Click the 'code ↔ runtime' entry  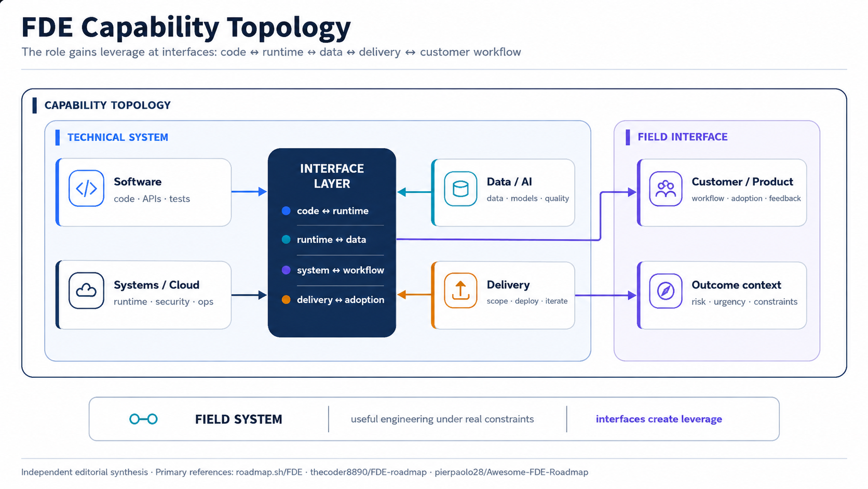[333, 211]
